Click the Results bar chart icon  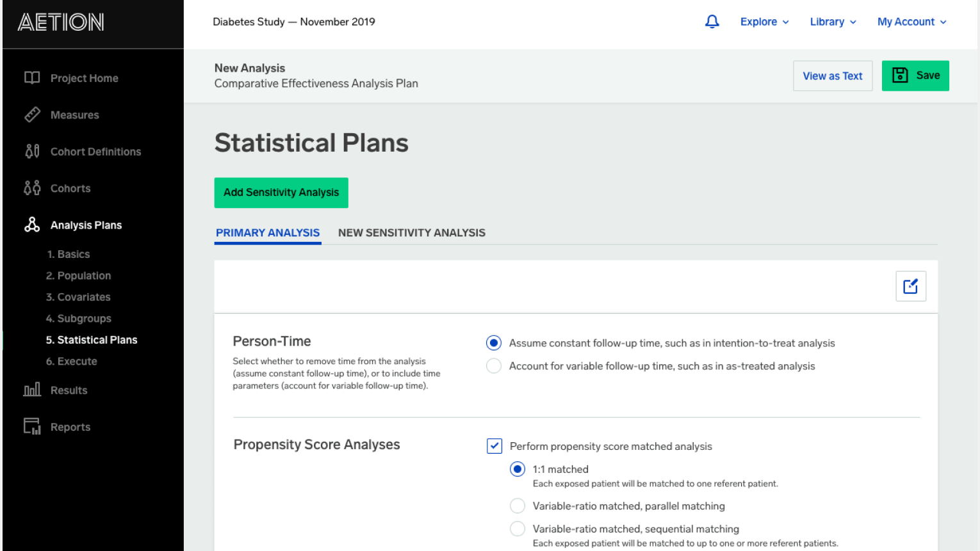pos(32,390)
